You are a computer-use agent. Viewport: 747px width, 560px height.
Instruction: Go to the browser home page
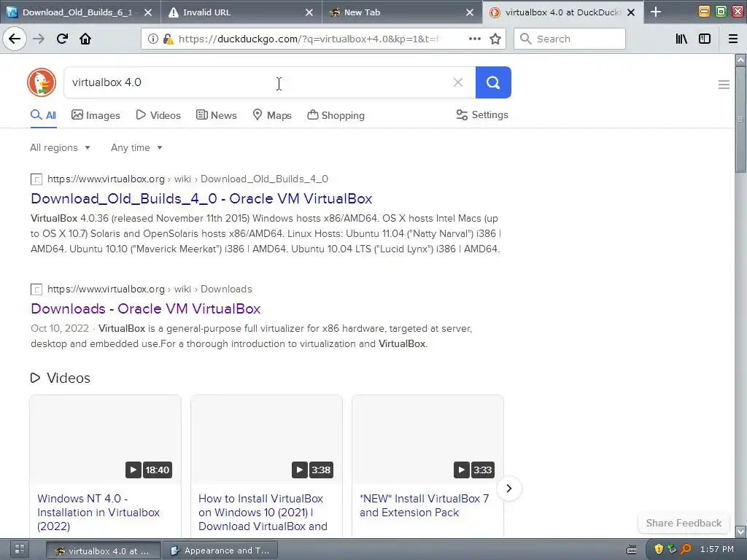(x=85, y=39)
